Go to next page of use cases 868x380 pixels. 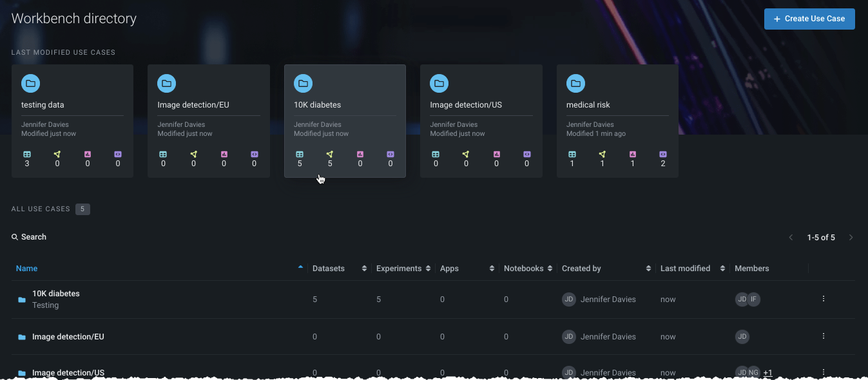point(851,238)
